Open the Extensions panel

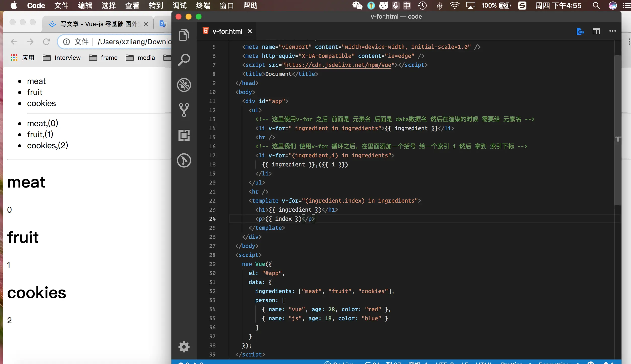[x=184, y=135]
